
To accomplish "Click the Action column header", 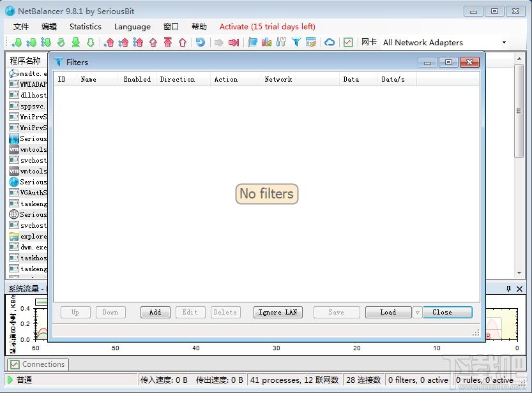I will point(236,79).
